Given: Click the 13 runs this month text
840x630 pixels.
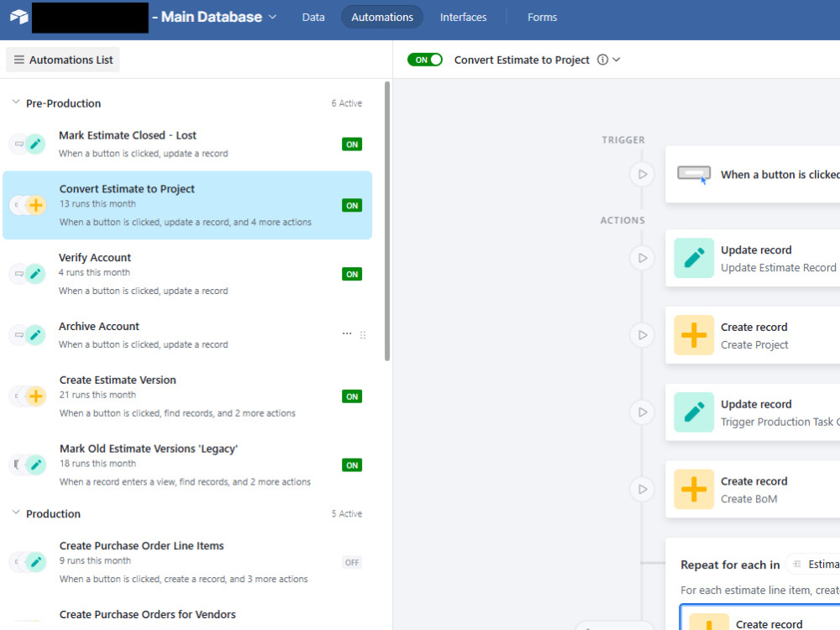Looking at the screenshot, I should (x=97, y=203).
